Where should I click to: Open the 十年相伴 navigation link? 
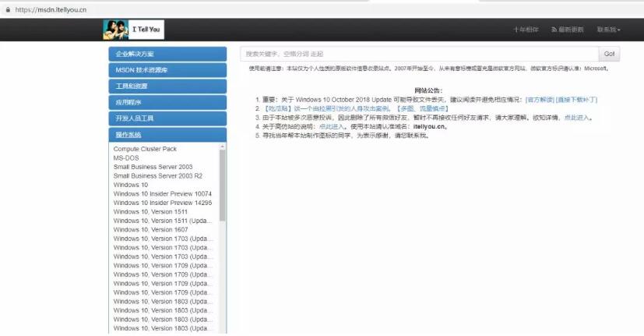526,30
